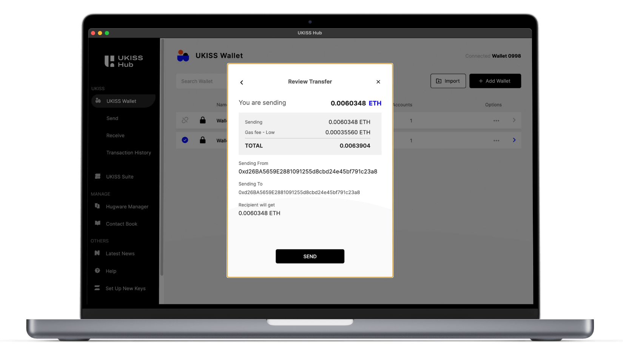Open Contact Book in sidebar
Viewport: 623px width, 364px height.
(121, 224)
